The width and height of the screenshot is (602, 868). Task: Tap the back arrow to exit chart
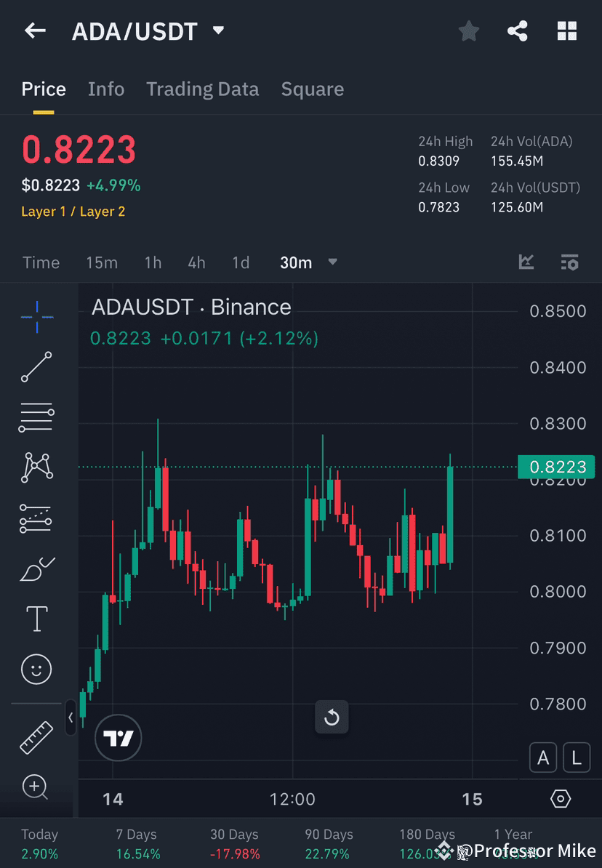click(x=36, y=31)
